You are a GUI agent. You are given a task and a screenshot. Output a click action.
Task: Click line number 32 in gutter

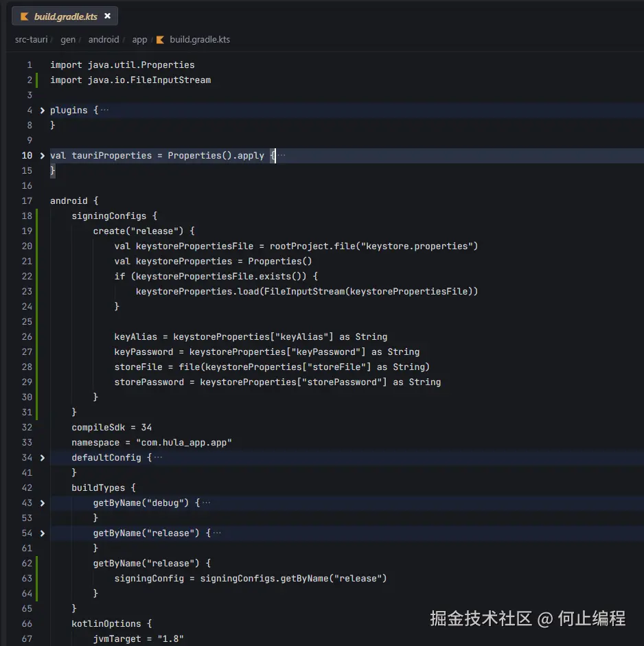coord(27,428)
